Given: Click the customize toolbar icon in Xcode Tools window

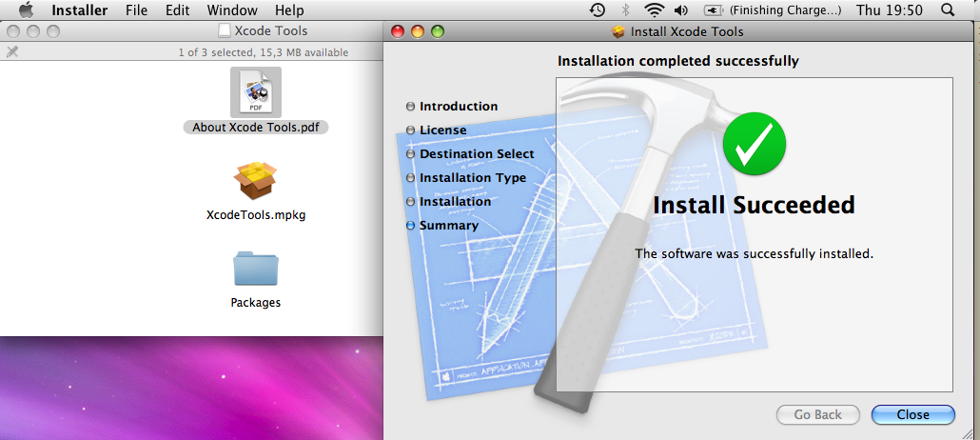Looking at the screenshot, I should point(11,52).
